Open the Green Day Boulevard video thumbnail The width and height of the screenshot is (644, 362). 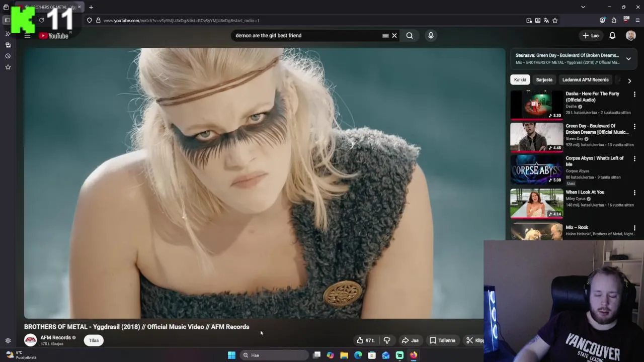tap(536, 137)
